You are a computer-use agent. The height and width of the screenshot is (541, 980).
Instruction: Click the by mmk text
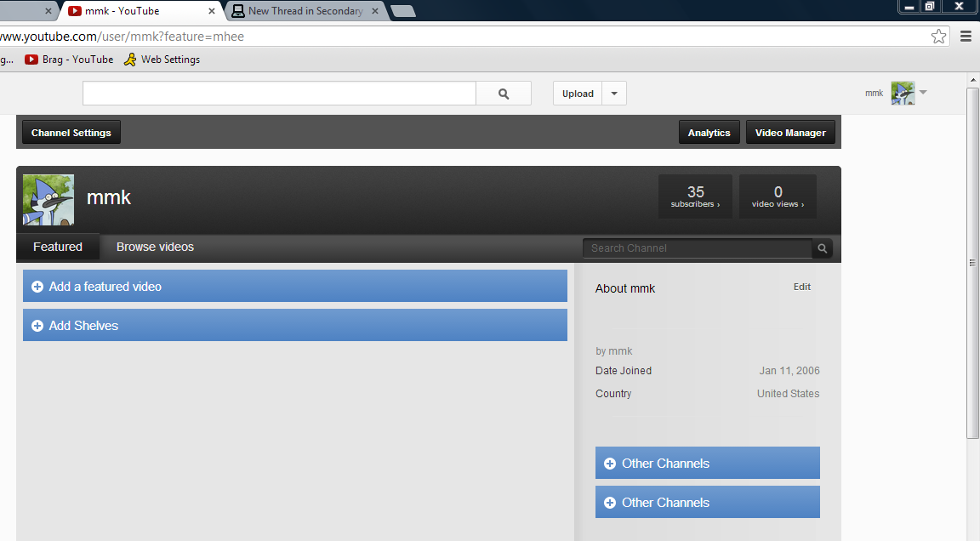coord(613,351)
